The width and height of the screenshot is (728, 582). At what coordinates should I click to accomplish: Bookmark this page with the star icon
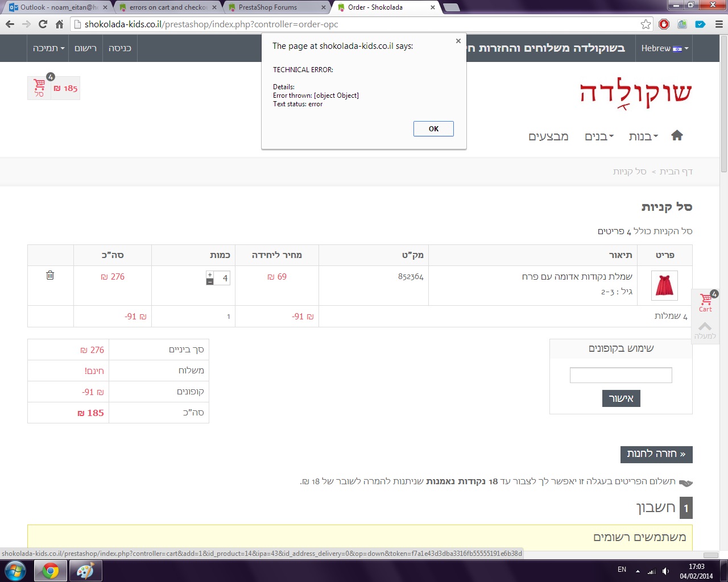(646, 24)
